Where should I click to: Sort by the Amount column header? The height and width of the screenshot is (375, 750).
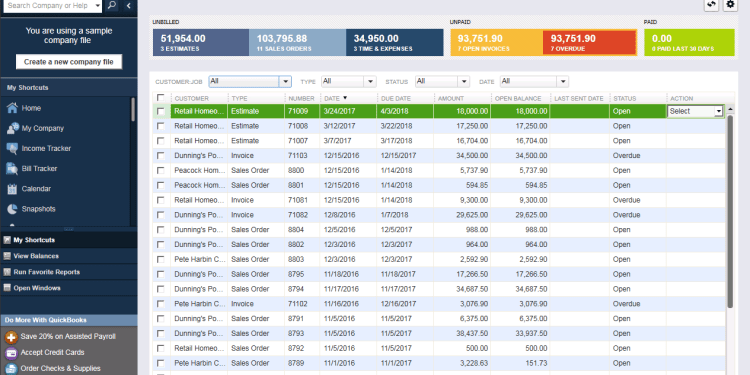tap(462, 98)
